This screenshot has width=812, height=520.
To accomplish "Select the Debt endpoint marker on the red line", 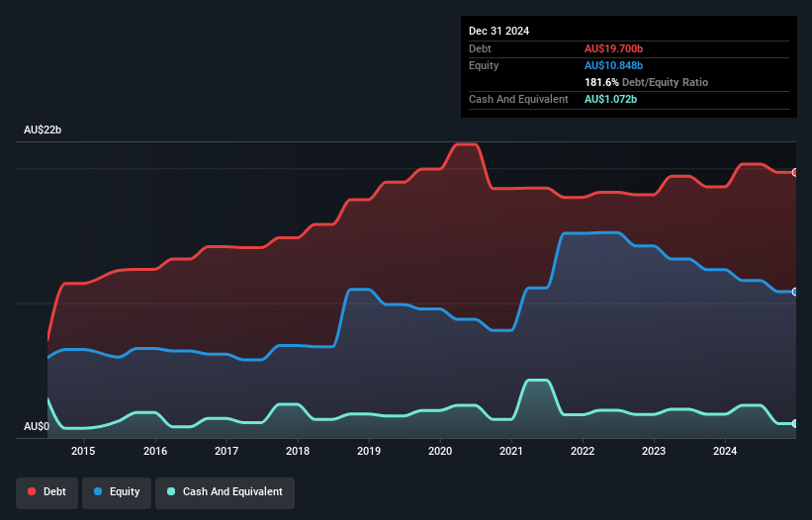I will click(795, 172).
